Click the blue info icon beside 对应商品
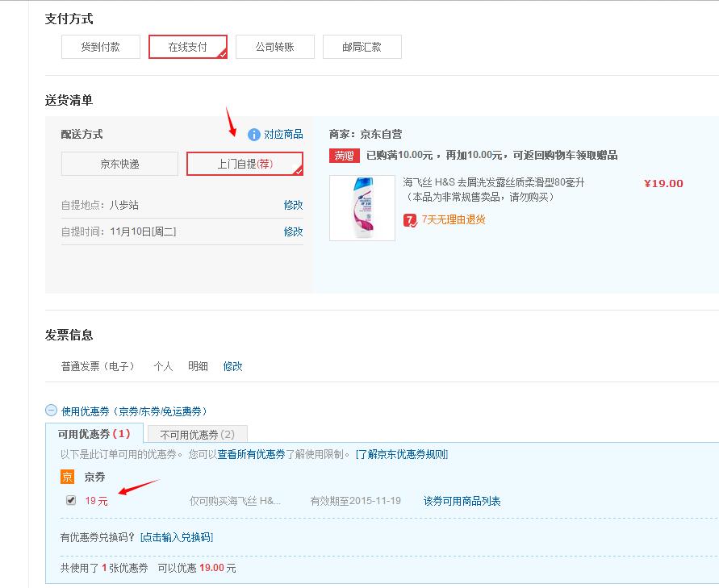The image size is (719, 588). tap(254, 135)
